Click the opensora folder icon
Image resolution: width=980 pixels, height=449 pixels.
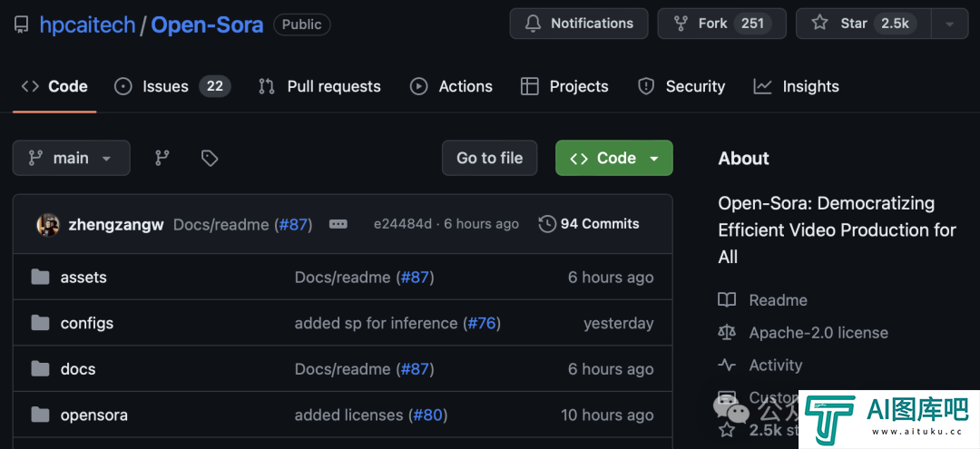[40, 415]
